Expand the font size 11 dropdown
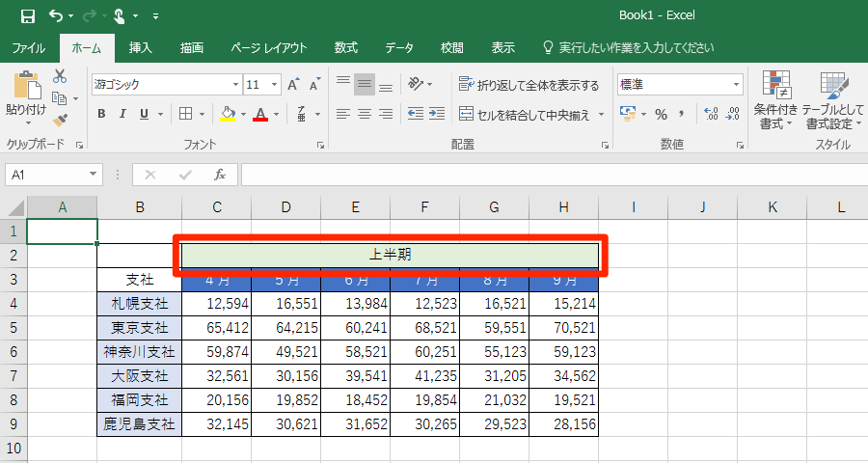This screenshot has height=463, width=868. 275,85
